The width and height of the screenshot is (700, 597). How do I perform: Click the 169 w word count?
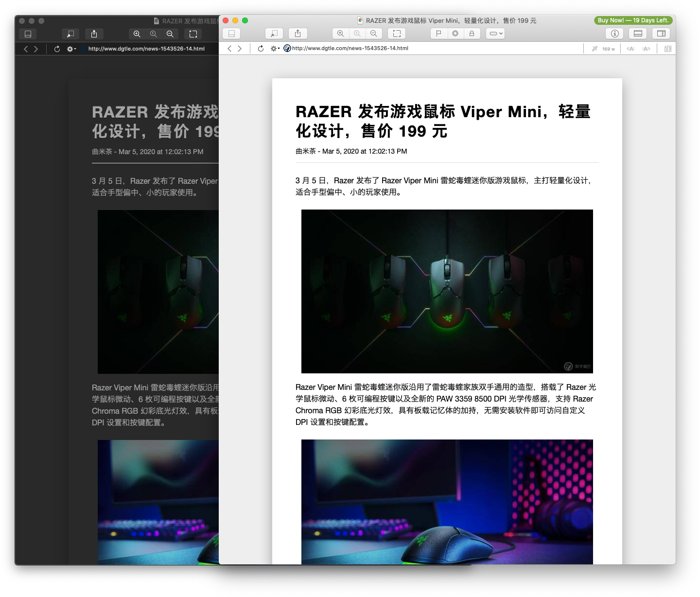click(x=608, y=49)
